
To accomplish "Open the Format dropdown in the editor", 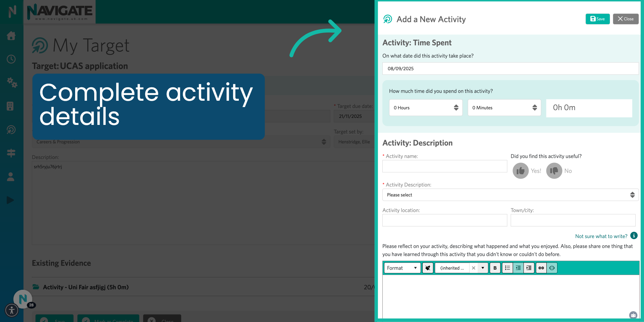I will pos(401,268).
